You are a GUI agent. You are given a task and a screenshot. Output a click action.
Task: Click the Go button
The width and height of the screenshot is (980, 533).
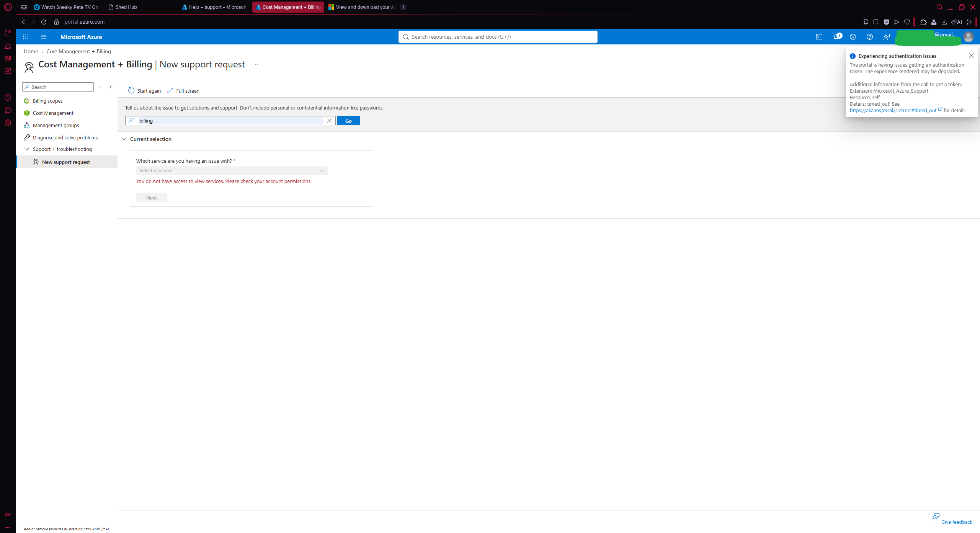pos(348,121)
